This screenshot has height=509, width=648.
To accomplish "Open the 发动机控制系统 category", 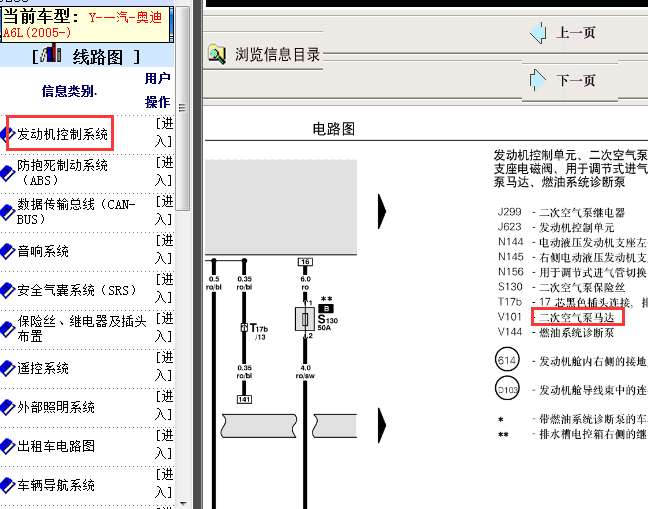I will coord(62,134).
